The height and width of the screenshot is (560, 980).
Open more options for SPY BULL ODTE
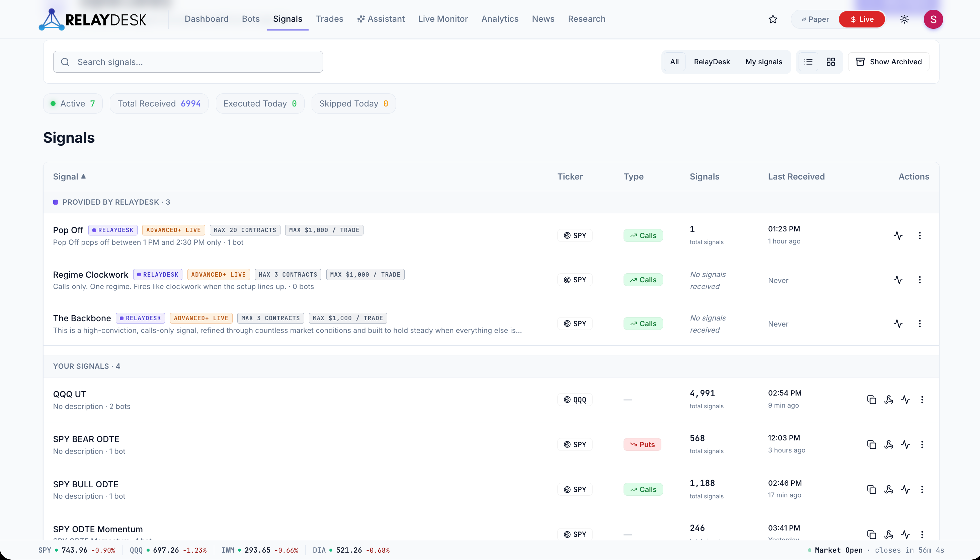click(922, 489)
